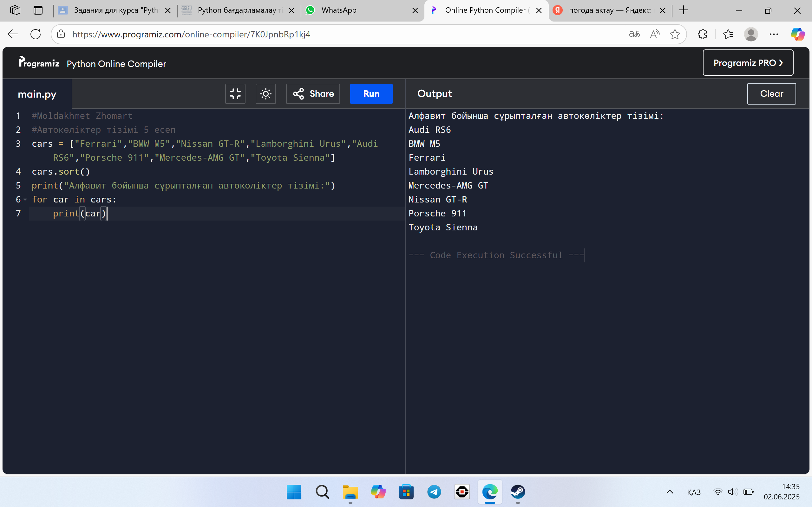Click the Share button
The image size is (812, 507).
[x=313, y=93]
